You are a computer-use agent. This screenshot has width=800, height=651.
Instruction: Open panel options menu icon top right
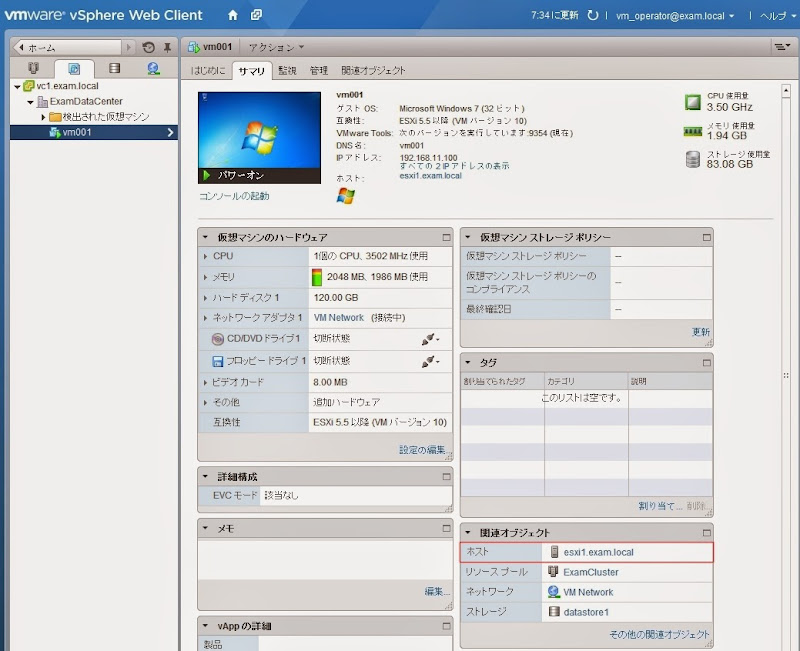click(x=781, y=47)
